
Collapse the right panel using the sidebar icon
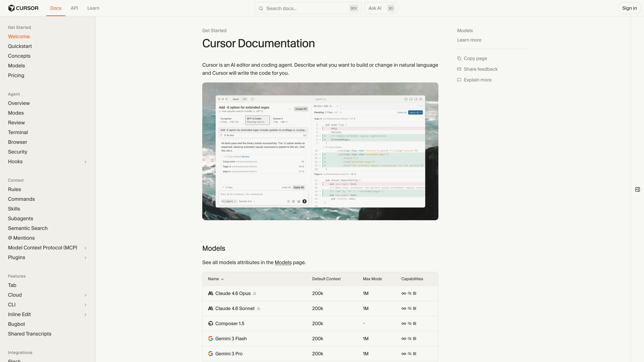click(637, 189)
